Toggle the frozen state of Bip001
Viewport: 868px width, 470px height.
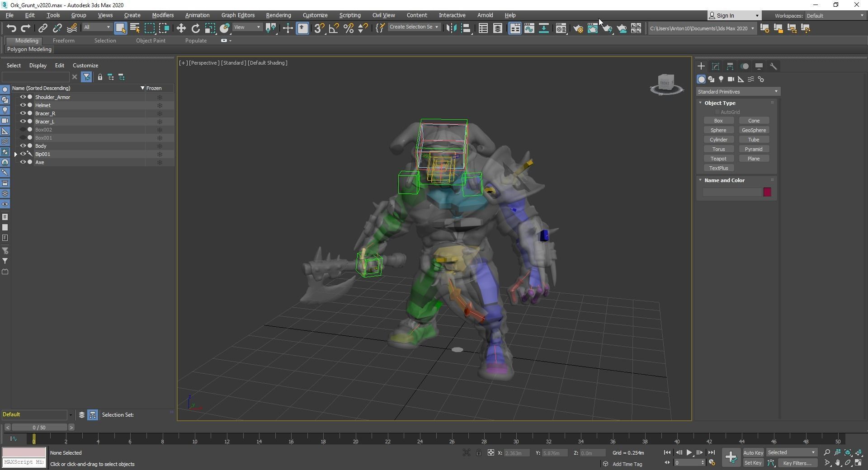160,154
